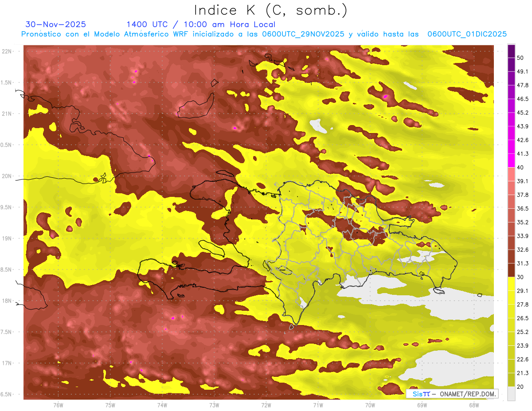532x411 pixels.
Task: Click "1400 UTC / 10:00 am Hora Local"
Action: [x=201, y=24]
